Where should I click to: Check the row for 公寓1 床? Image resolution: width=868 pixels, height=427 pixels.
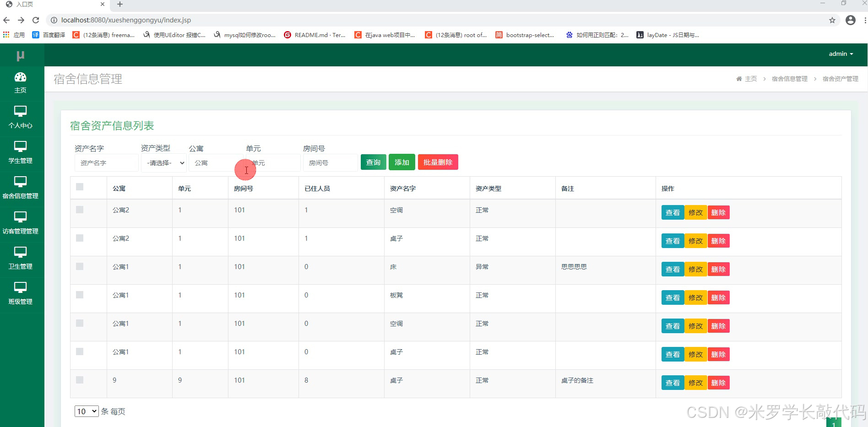tap(80, 266)
